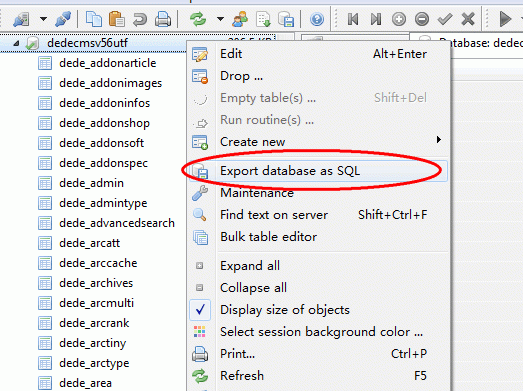Select table dede_advancedsearch
The width and height of the screenshot is (526, 391).
(x=117, y=223)
